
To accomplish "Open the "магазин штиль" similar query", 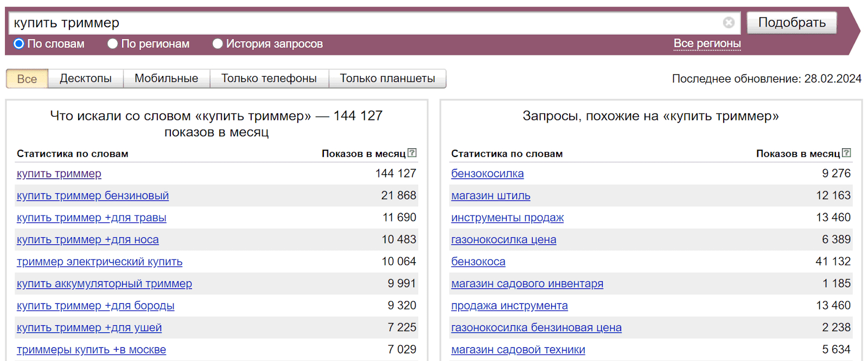I will (x=490, y=195).
